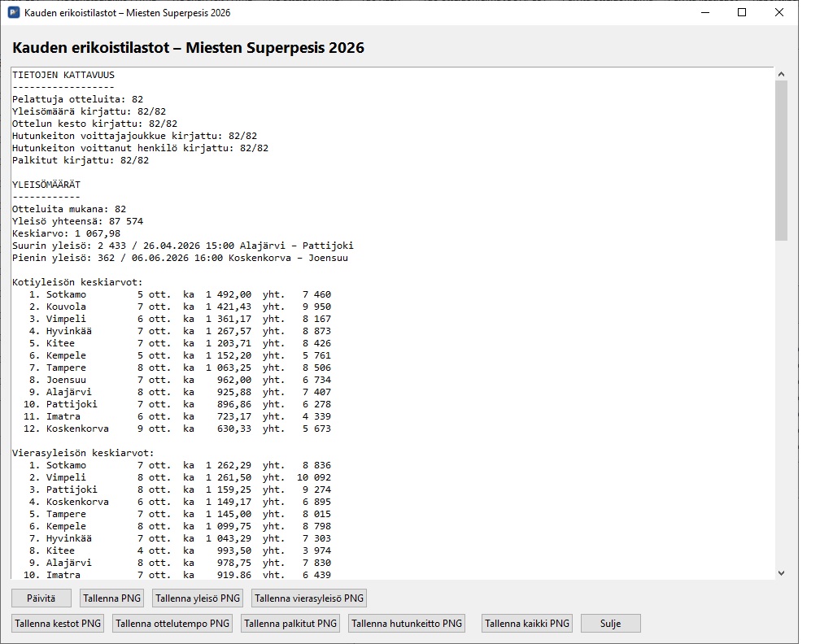The width and height of the screenshot is (833, 644).
Task: Close dialog with Sulje button
Action: (611, 624)
